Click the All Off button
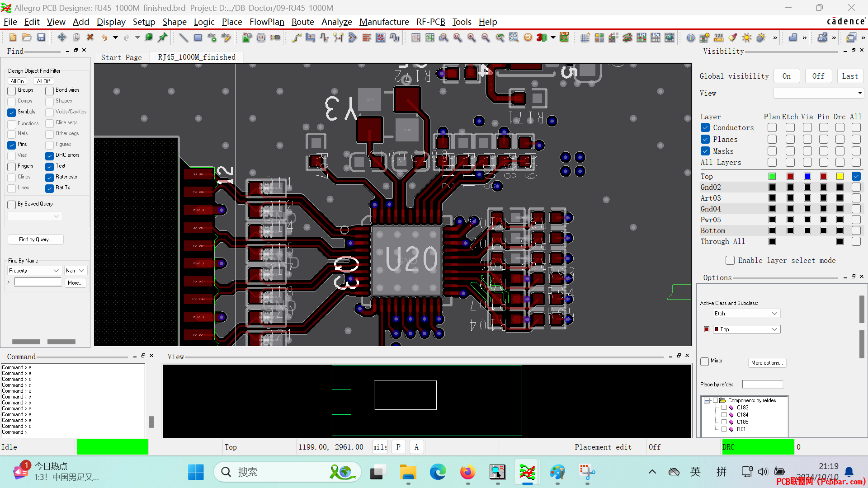This screenshot has width=868, height=488. point(43,81)
